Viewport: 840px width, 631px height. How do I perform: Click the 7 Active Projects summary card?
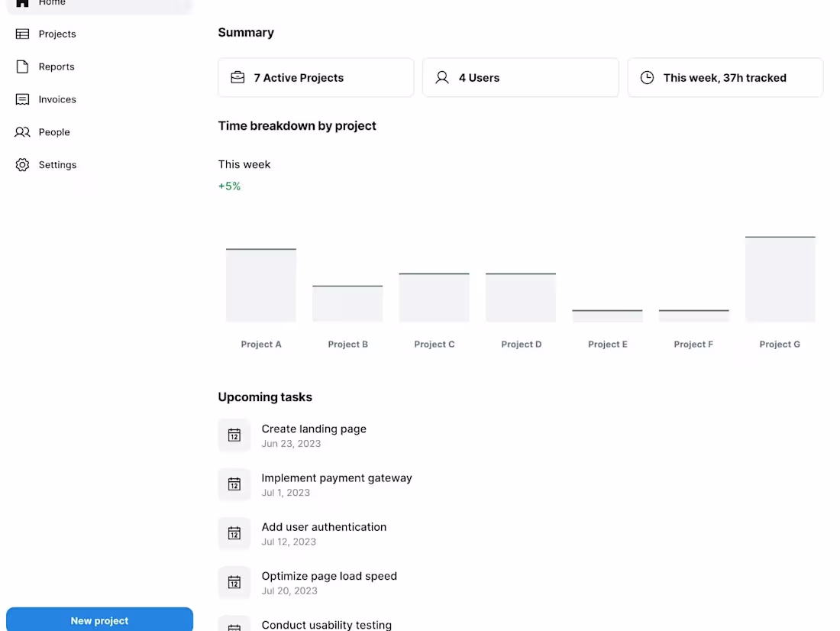[315, 77]
